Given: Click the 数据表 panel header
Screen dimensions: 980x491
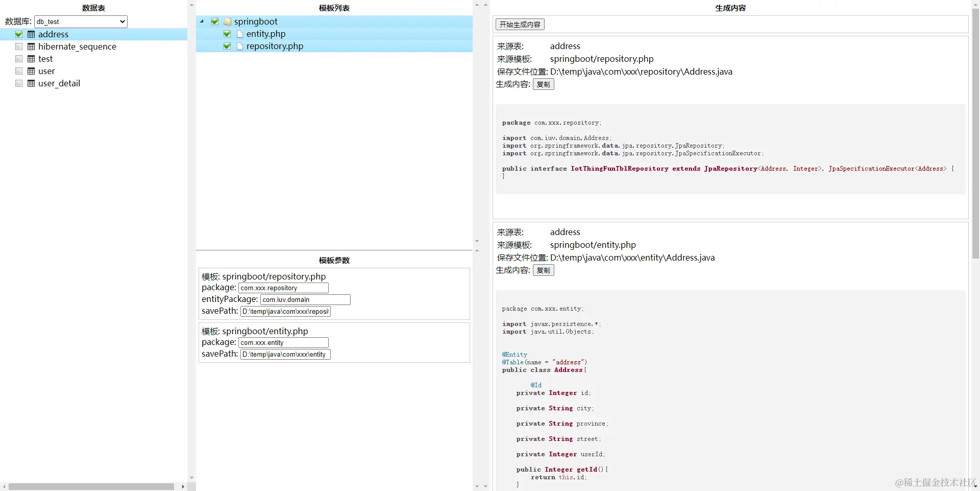Looking at the screenshot, I should point(93,8).
